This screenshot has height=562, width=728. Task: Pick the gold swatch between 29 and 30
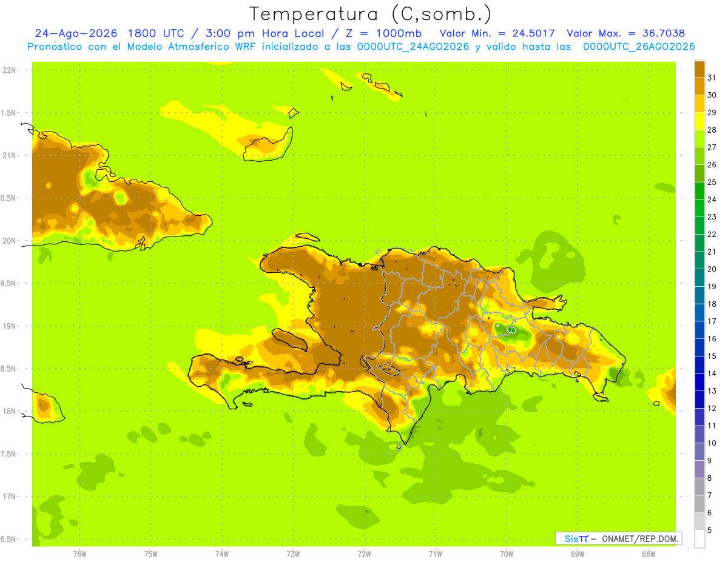[699, 104]
